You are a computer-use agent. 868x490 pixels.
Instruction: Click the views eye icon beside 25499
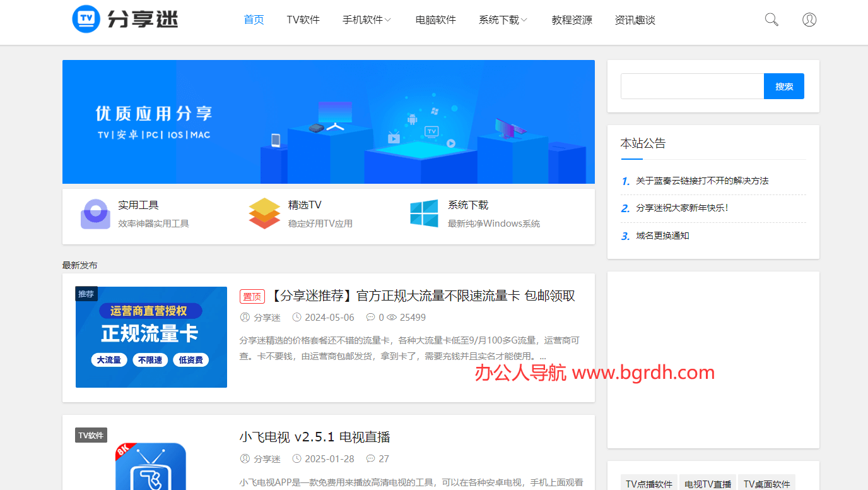[x=391, y=318]
